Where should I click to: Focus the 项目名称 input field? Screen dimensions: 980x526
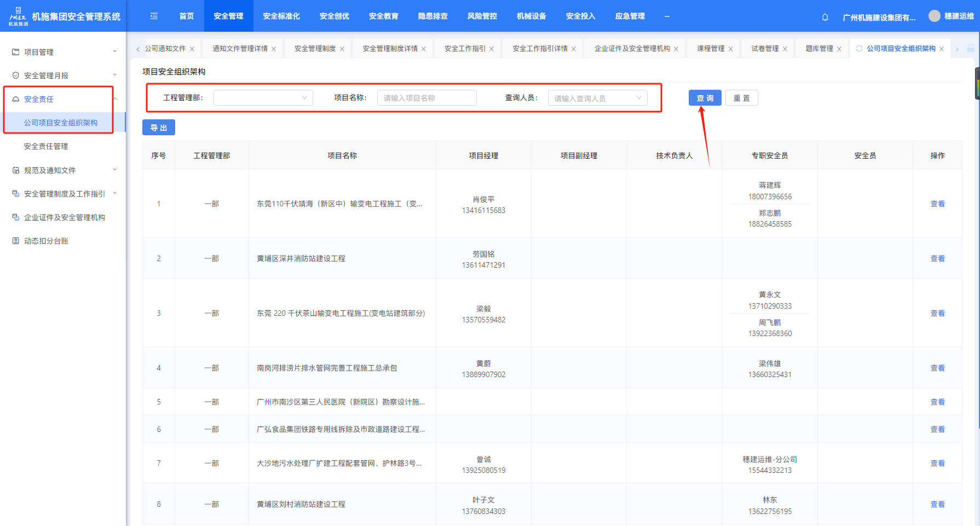click(x=426, y=98)
